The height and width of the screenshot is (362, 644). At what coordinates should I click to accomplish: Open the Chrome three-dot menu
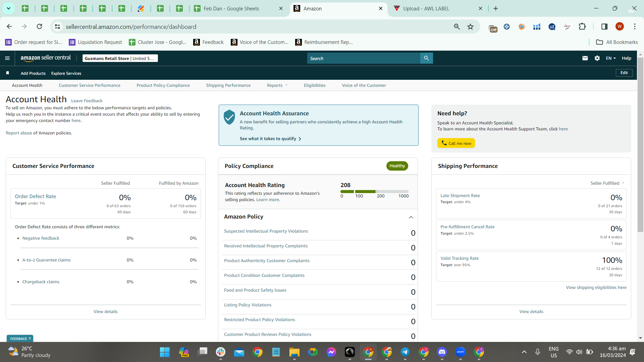[635, 26]
